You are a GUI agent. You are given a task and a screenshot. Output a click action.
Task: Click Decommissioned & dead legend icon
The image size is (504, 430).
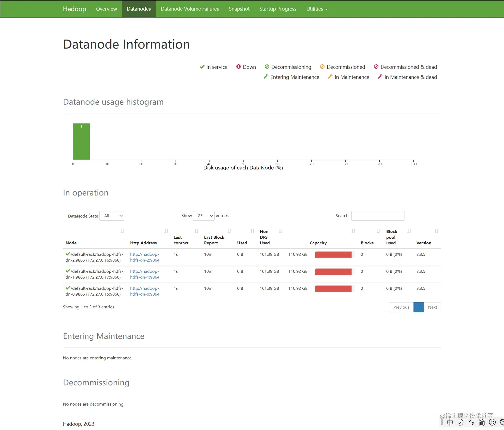pos(376,67)
